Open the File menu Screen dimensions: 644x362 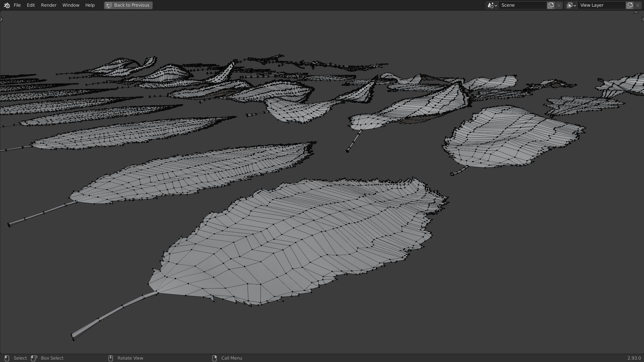(x=17, y=5)
